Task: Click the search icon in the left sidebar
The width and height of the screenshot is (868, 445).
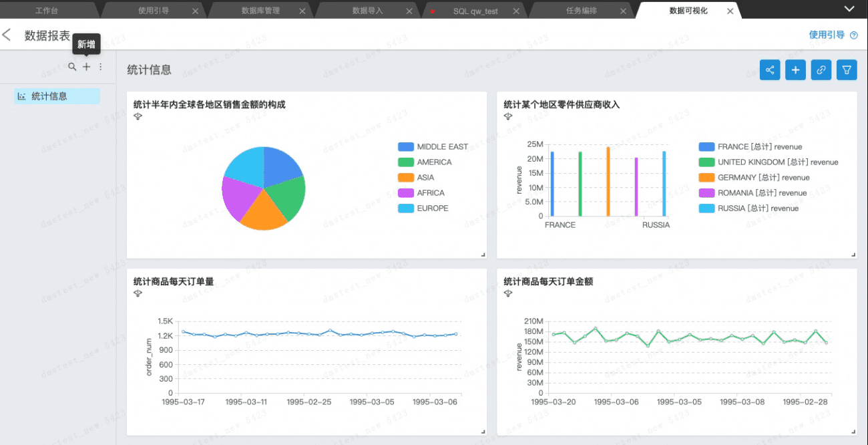Action: (72, 67)
